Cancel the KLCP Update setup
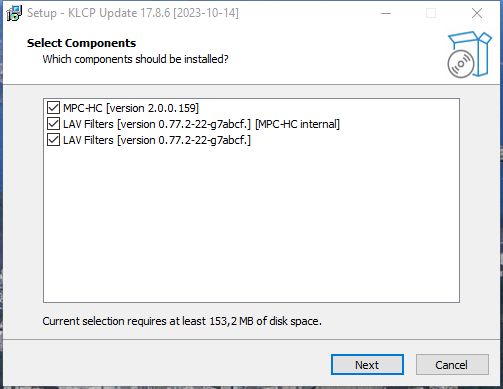Image resolution: width=503 pixels, height=389 pixels. click(452, 365)
